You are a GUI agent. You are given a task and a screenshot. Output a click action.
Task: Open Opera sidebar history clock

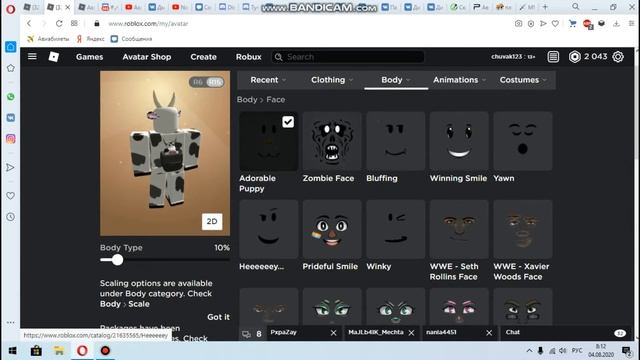click(11, 217)
